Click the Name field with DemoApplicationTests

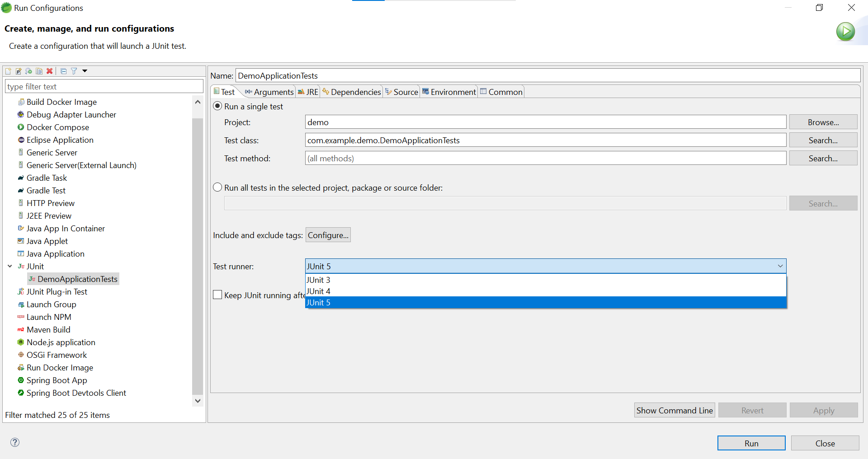(548, 75)
